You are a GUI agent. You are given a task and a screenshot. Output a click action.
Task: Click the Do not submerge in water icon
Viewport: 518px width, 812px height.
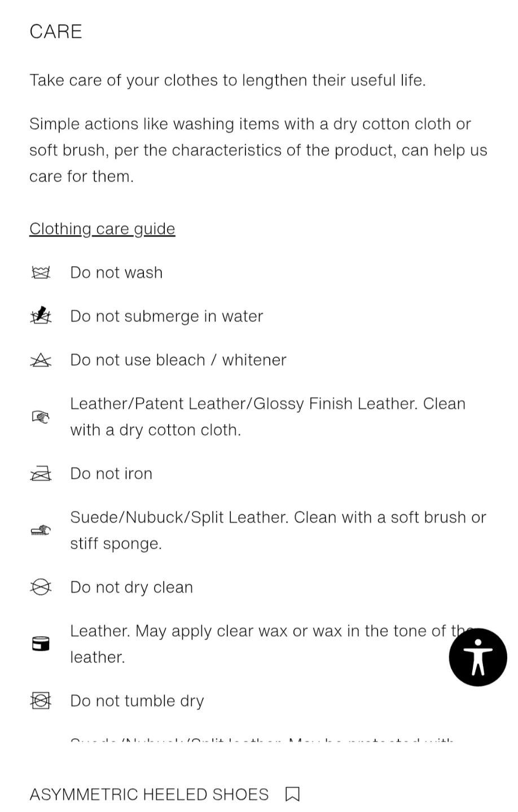click(x=41, y=315)
